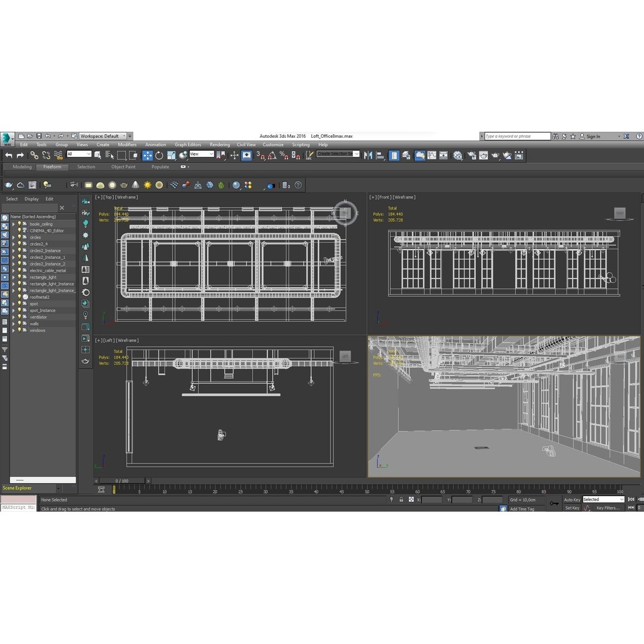Viewport: 644px width, 644px height.
Task: Open the application MAX logo menu
Action: click(x=7, y=139)
